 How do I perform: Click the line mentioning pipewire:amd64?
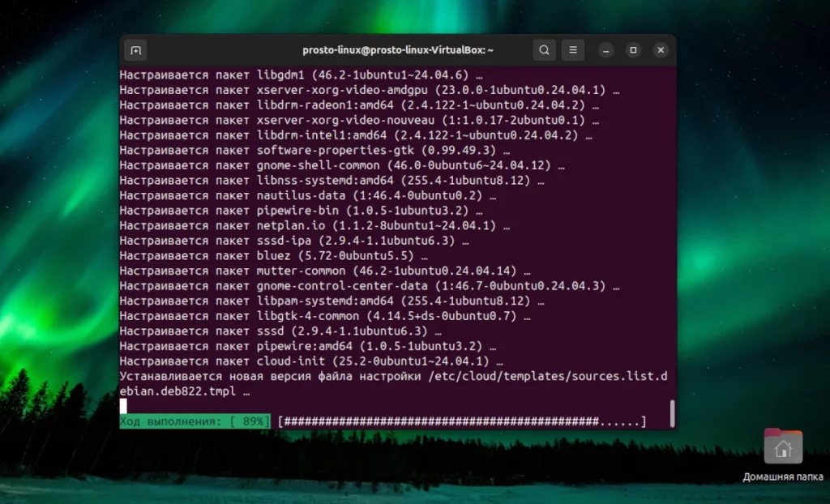pyautogui.click(x=307, y=346)
